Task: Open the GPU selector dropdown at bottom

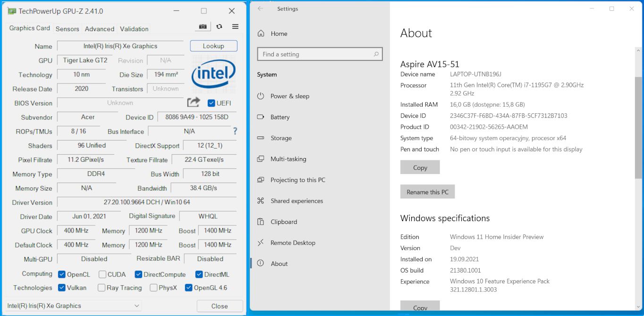Action: [x=73, y=306]
